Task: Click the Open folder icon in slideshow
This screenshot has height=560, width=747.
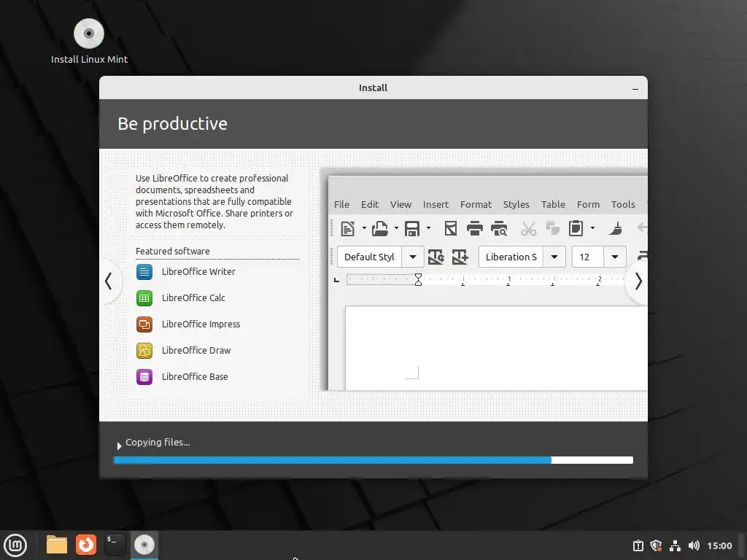Action: 379,228
